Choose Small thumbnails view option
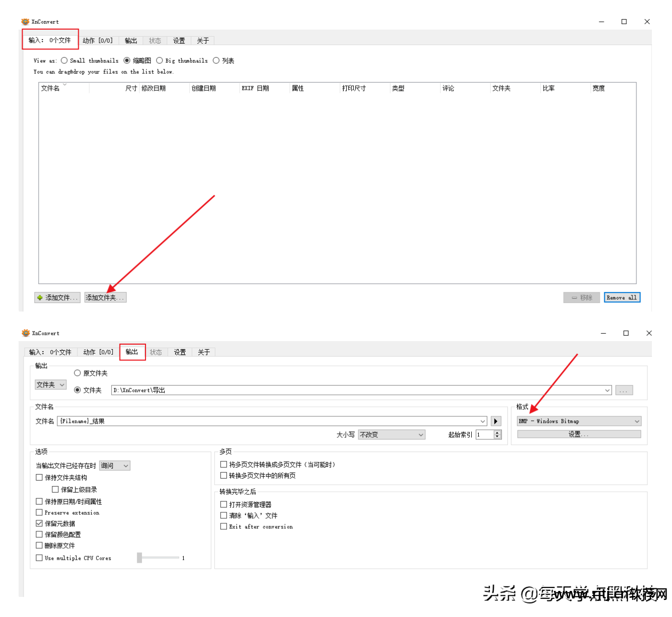672x617 pixels. pyautogui.click(x=64, y=61)
